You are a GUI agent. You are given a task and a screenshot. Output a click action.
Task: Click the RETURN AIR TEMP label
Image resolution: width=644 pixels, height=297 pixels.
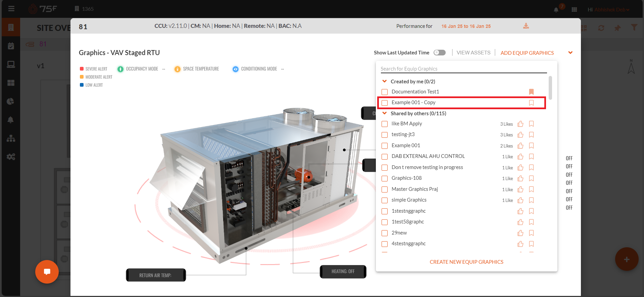(x=156, y=275)
